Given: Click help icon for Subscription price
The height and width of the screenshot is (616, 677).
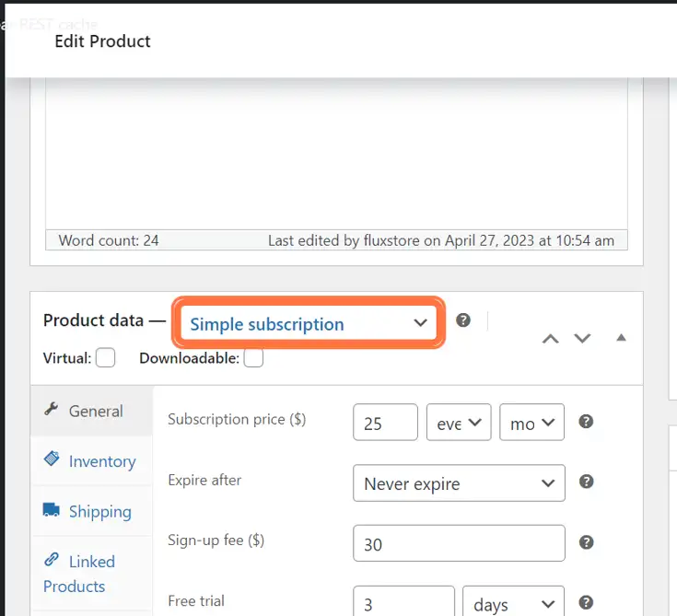Looking at the screenshot, I should (x=586, y=422).
